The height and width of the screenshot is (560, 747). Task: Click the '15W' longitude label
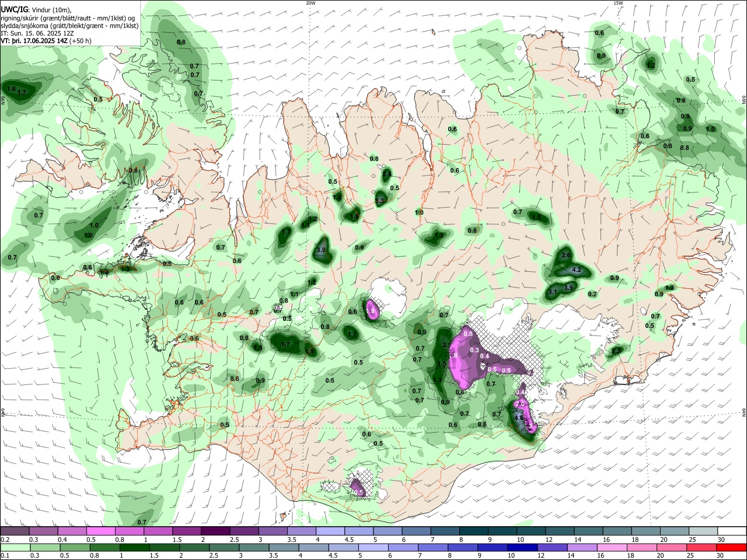[x=618, y=3]
